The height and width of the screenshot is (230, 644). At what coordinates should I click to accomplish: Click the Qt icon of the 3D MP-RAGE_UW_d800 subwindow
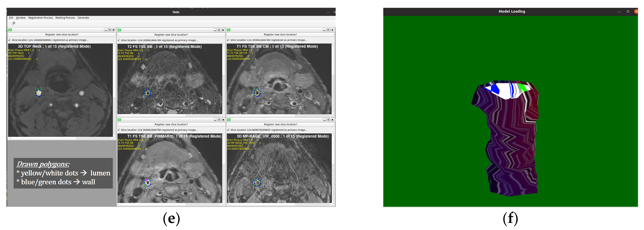coord(229,120)
